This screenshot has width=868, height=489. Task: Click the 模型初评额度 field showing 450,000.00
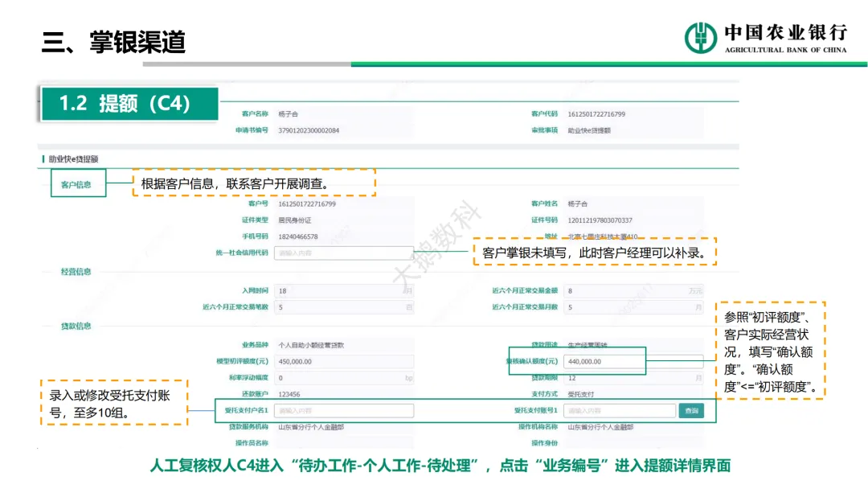coord(343,362)
